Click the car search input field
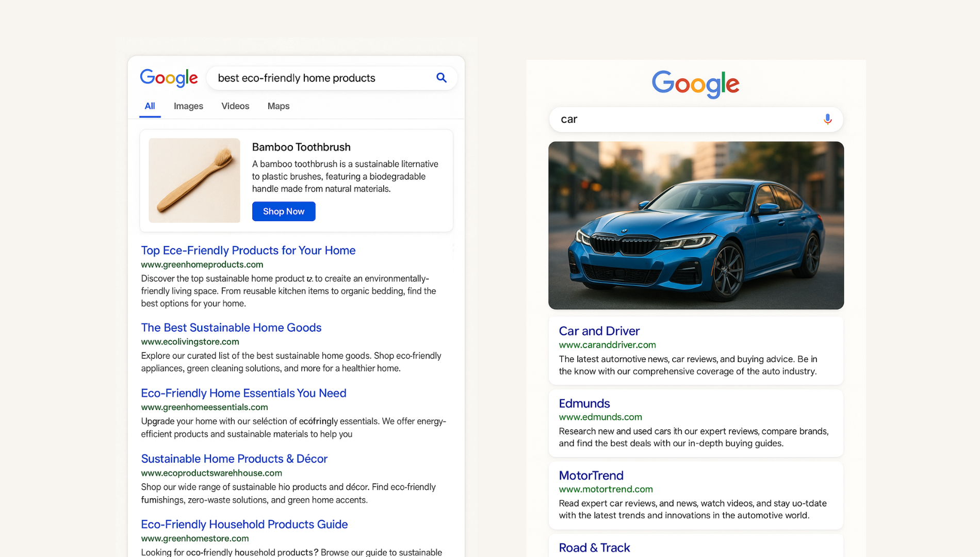The height and width of the screenshot is (557, 980). click(696, 119)
